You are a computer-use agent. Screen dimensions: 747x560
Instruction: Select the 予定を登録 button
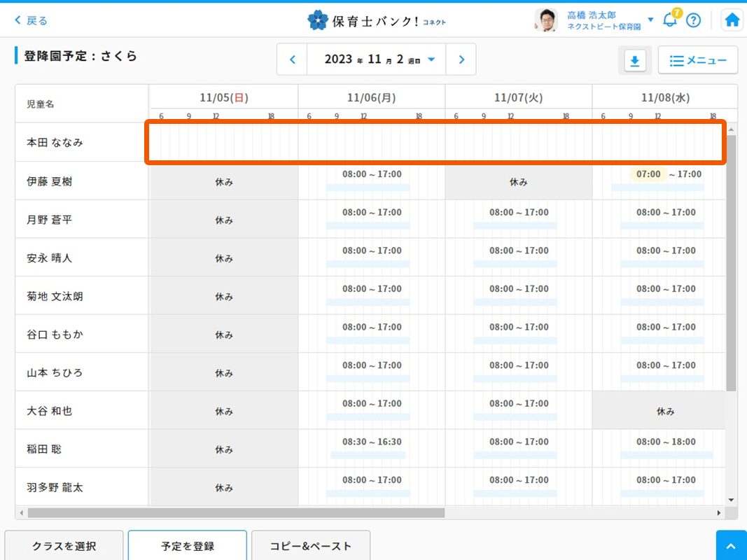(x=187, y=546)
